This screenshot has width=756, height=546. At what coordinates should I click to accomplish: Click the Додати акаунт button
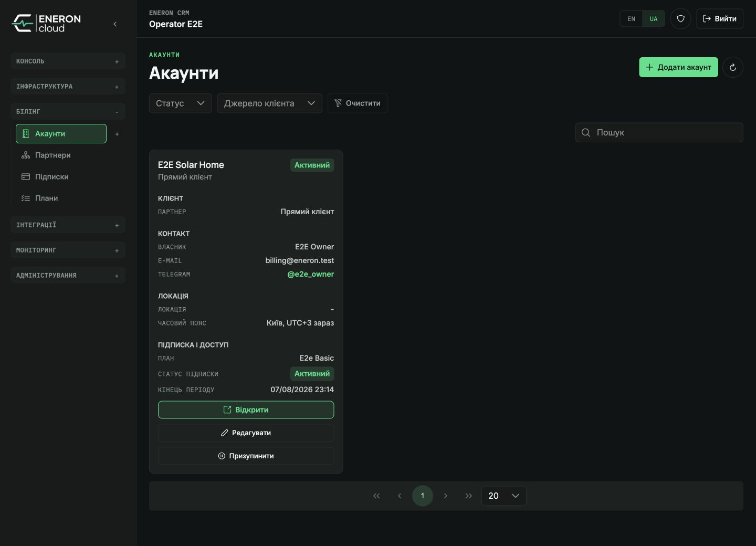coord(678,67)
